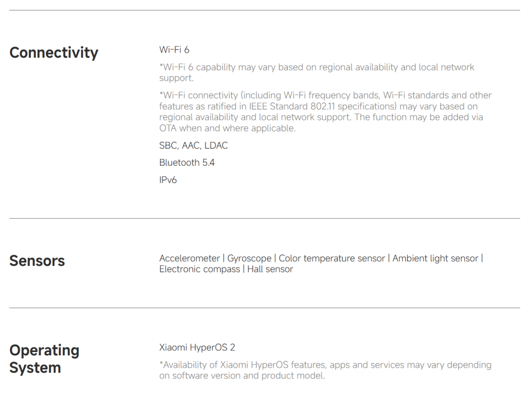Click Gyroscope in the sensors list
532x399 pixels.
249,258
